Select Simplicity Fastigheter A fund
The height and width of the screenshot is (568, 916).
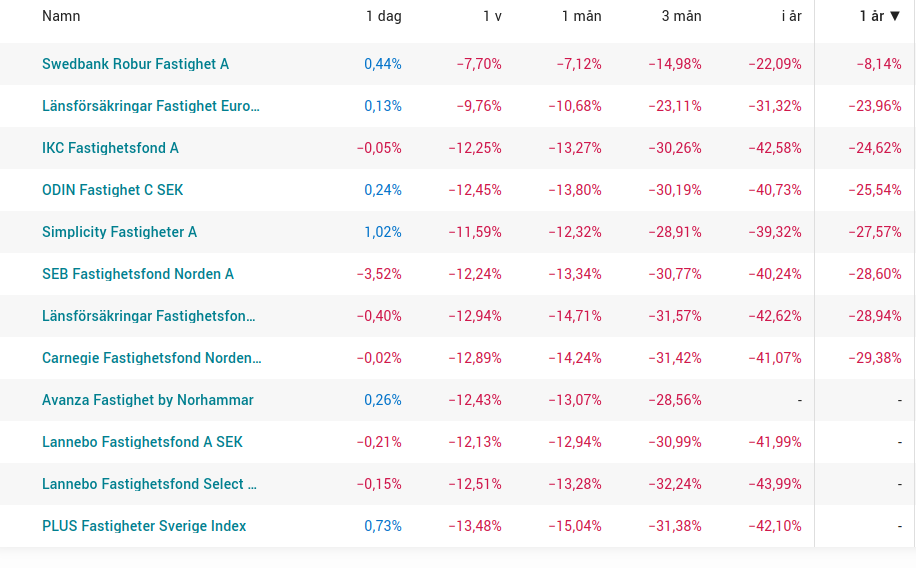pyautogui.click(x=119, y=232)
